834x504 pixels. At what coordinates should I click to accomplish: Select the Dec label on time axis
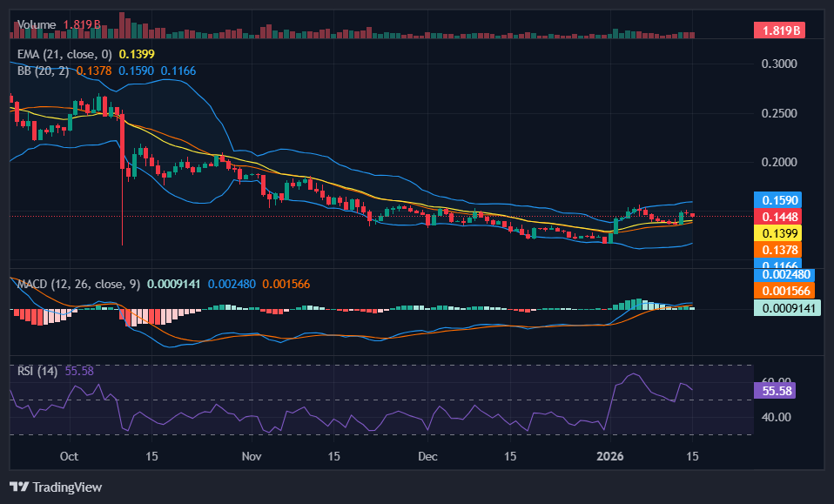click(x=427, y=456)
